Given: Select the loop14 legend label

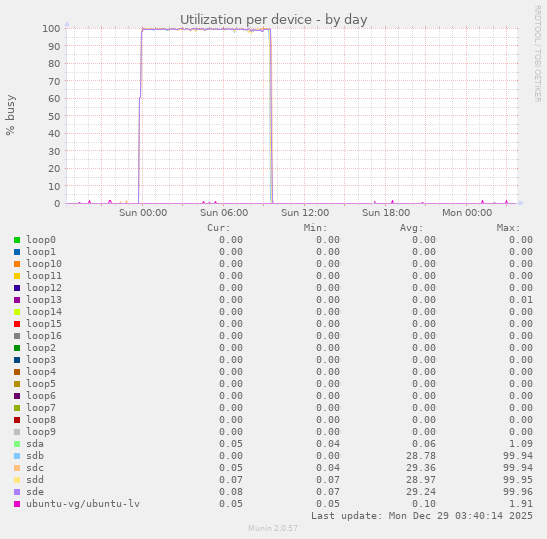Looking at the screenshot, I should (44, 312).
